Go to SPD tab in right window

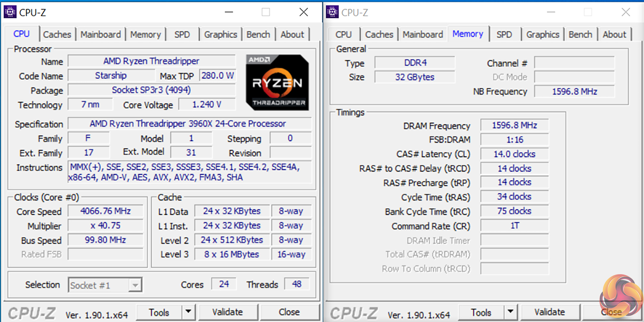(504, 34)
